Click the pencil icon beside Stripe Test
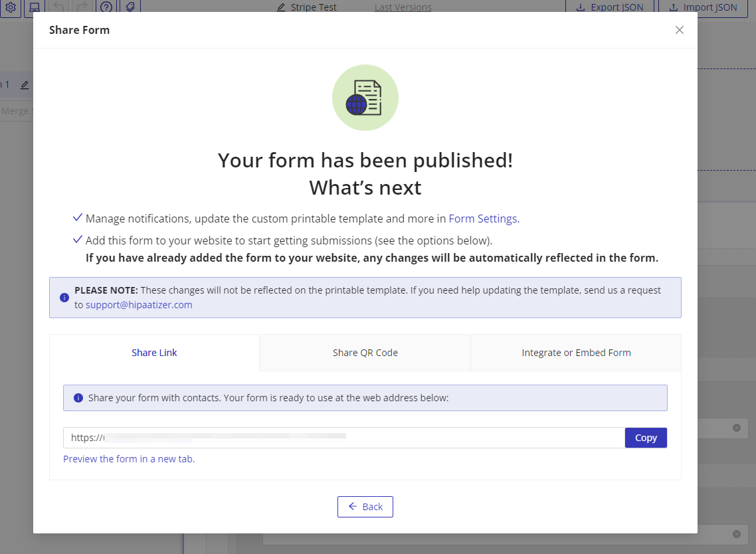 (x=282, y=8)
